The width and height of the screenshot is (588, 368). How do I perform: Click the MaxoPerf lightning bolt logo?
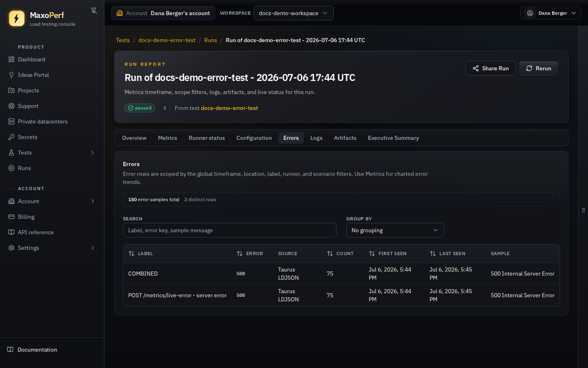(x=17, y=18)
